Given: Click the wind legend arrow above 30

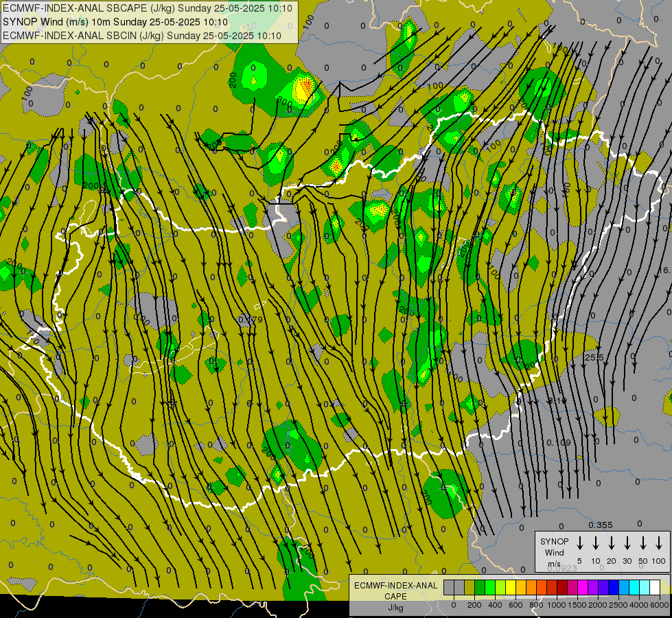Looking at the screenshot, I should (627, 543).
